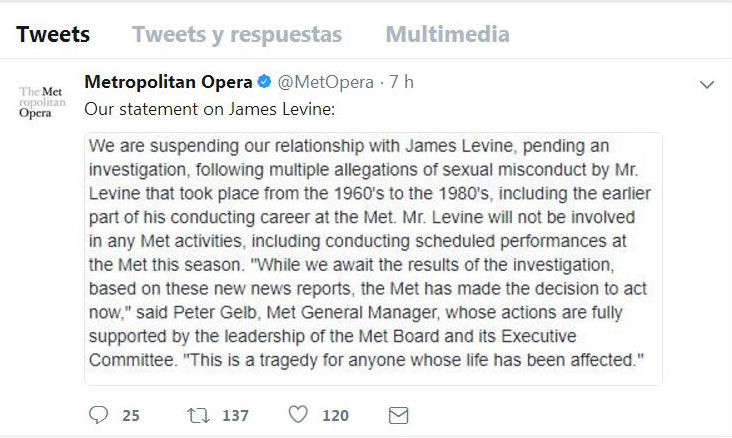Open the tweet's 7 h timestamp
The width and height of the screenshot is (732, 438).
[401, 82]
